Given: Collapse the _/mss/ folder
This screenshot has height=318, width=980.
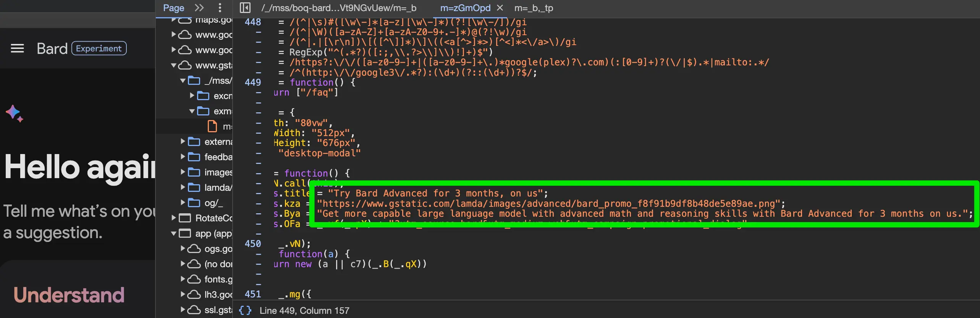Looking at the screenshot, I should (x=183, y=80).
